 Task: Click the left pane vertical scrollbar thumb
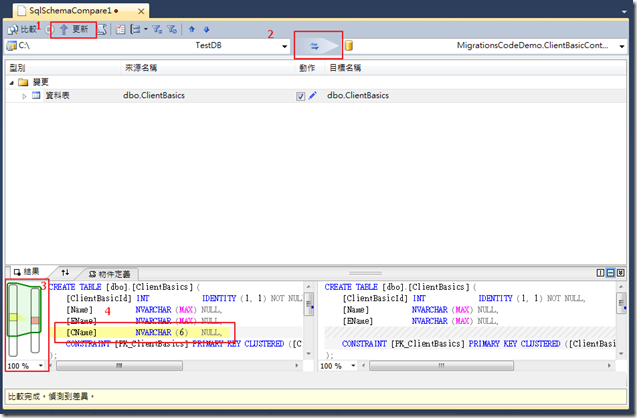click(x=309, y=303)
